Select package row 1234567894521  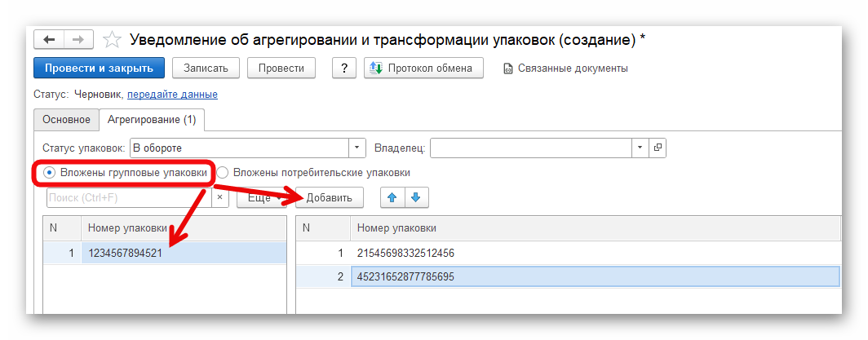point(165,254)
